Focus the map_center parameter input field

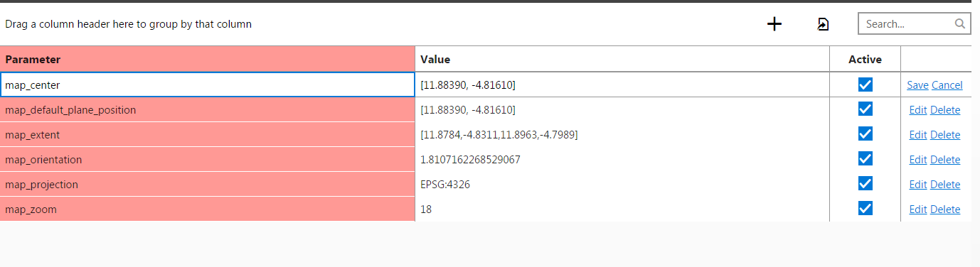coord(208,85)
